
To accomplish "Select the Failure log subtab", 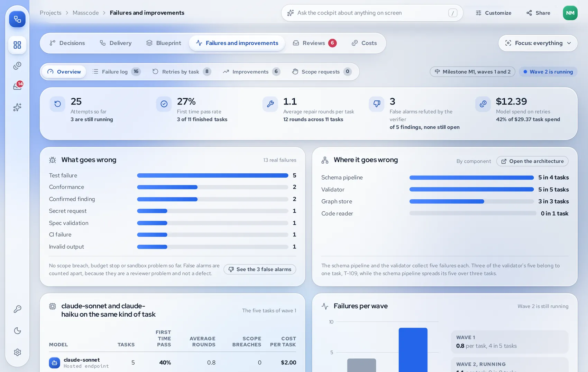I will (116, 72).
